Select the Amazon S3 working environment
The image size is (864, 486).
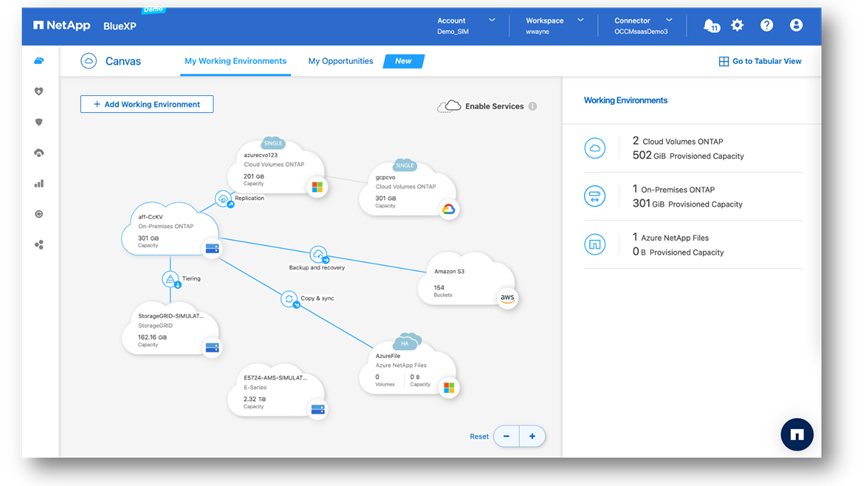click(466, 279)
